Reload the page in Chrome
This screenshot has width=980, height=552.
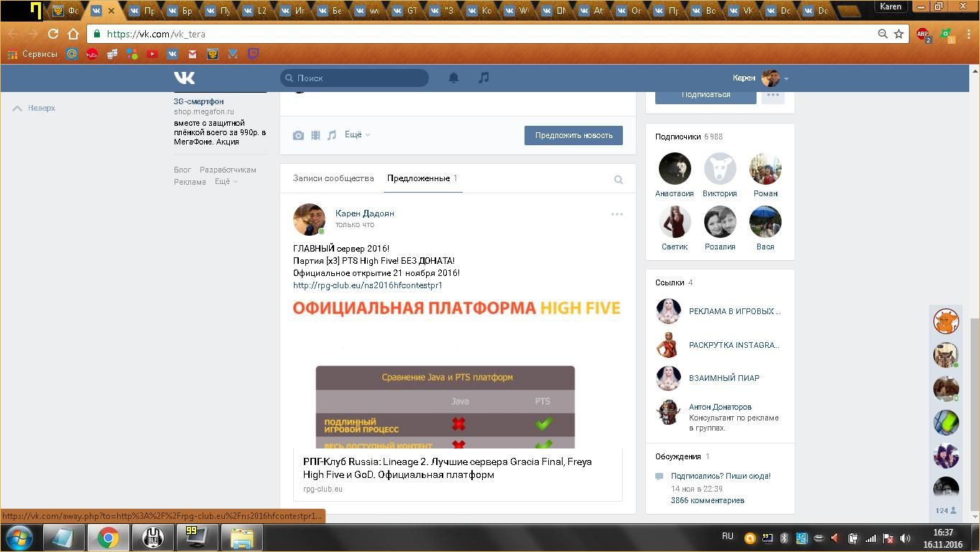pyautogui.click(x=52, y=34)
